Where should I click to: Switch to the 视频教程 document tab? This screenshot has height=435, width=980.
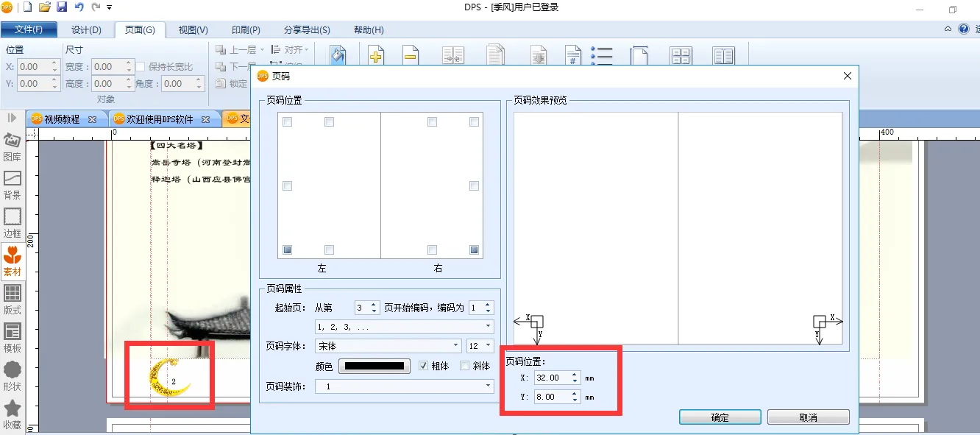pos(62,119)
